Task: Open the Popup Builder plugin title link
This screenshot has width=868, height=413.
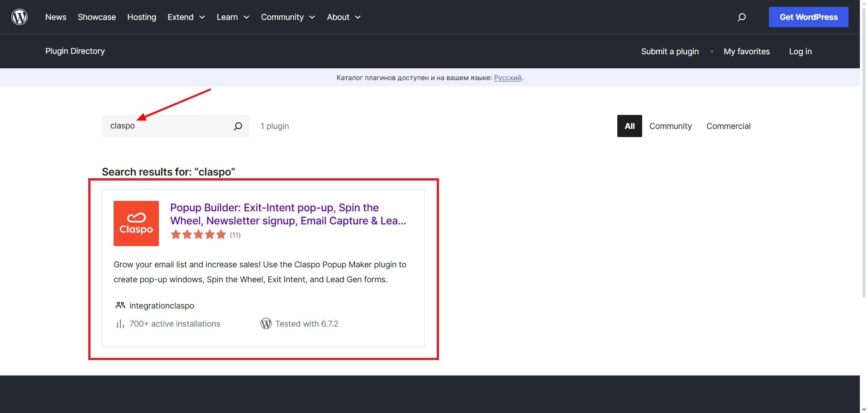Action: click(x=288, y=214)
